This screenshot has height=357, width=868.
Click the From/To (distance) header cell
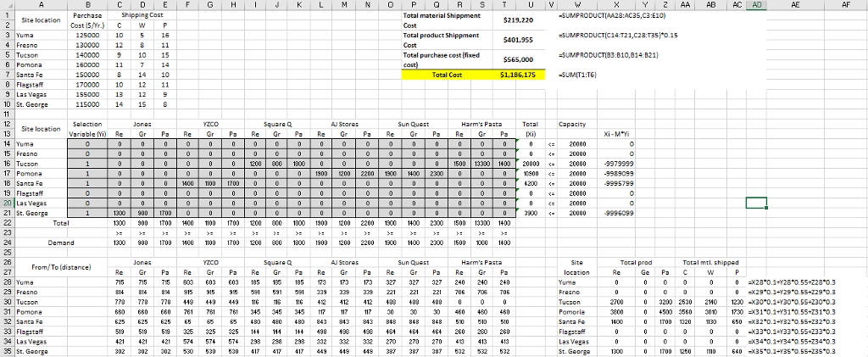point(42,244)
